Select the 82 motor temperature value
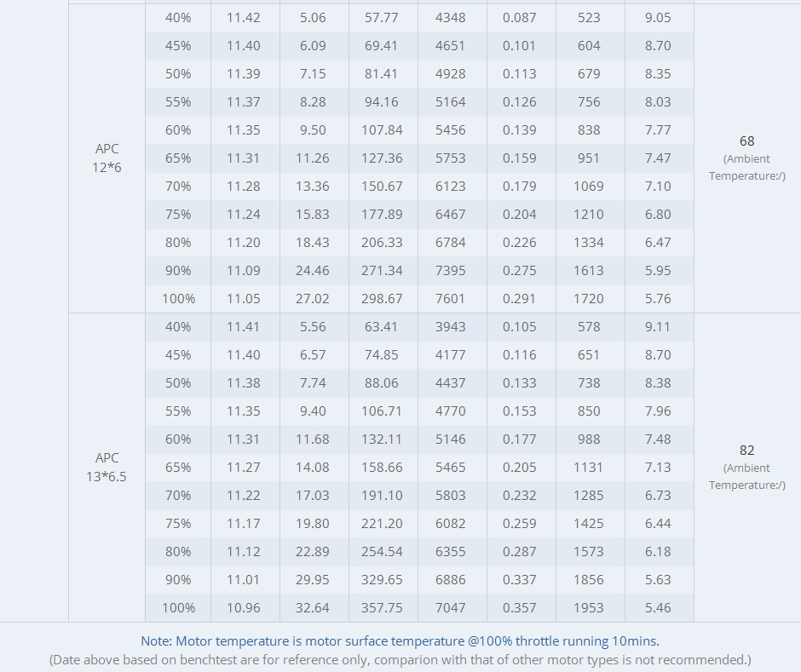 click(x=746, y=451)
